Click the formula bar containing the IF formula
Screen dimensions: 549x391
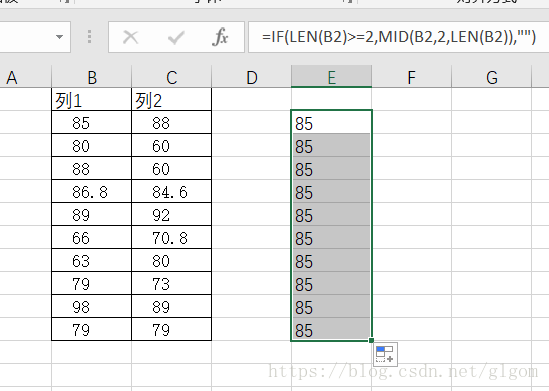tap(398, 37)
